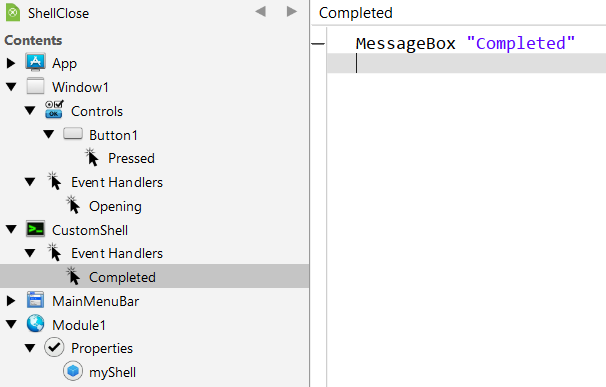Viewport: 606px width, 387px height.
Task: Expand the App item
Action: [11, 63]
